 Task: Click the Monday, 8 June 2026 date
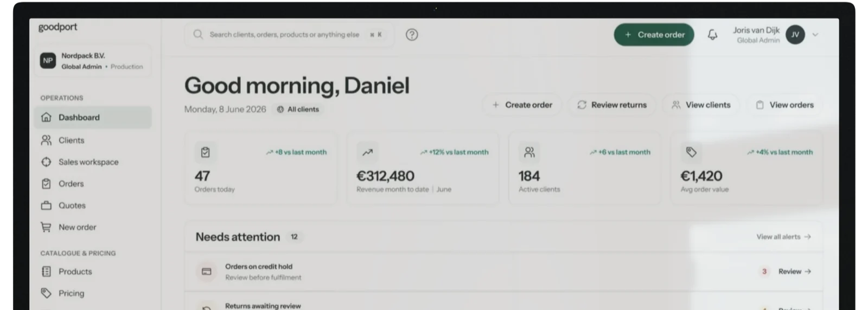(225, 109)
